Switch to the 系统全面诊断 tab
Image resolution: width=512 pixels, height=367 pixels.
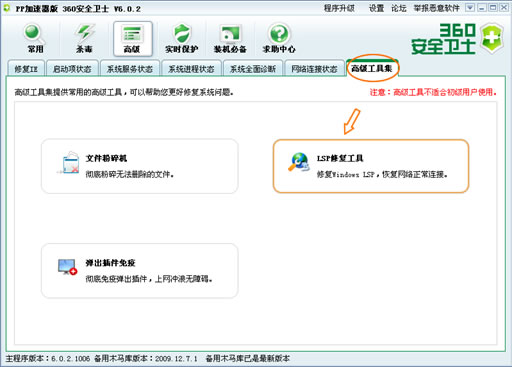pyautogui.click(x=253, y=69)
